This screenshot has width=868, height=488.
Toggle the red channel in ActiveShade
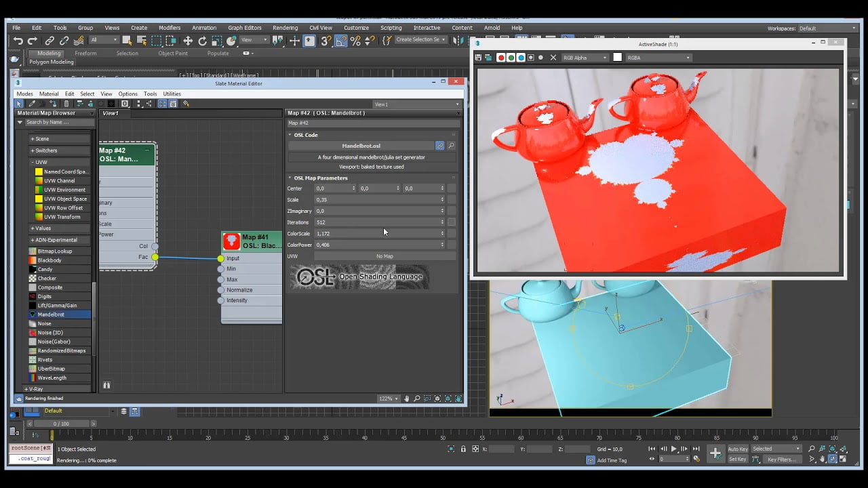click(x=501, y=58)
